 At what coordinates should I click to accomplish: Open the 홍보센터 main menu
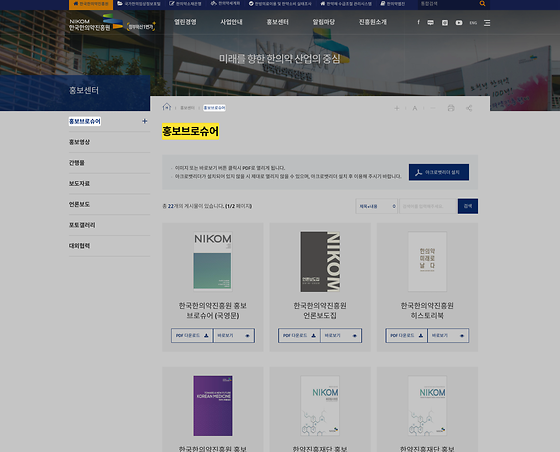(x=277, y=22)
